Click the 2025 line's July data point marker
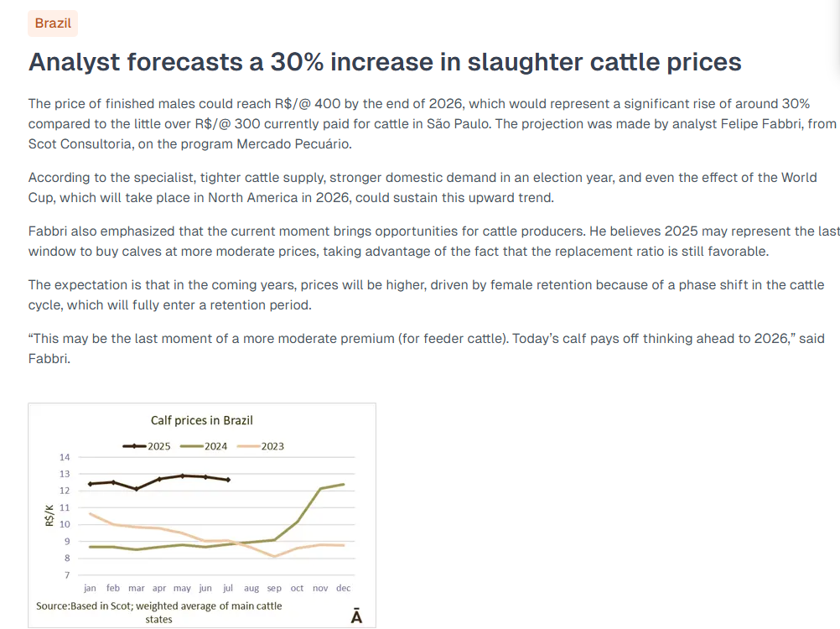Image resolution: width=840 pixels, height=629 pixels. 228,480
